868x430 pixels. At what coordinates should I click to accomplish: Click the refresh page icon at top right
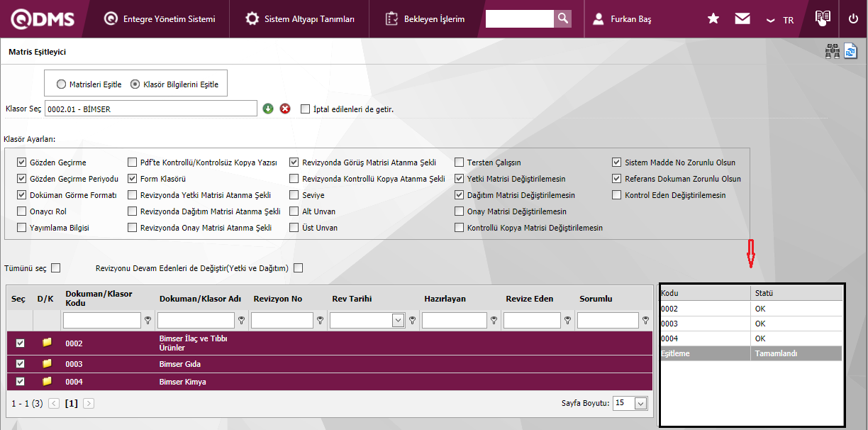pyautogui.click(x=850, y=51)
